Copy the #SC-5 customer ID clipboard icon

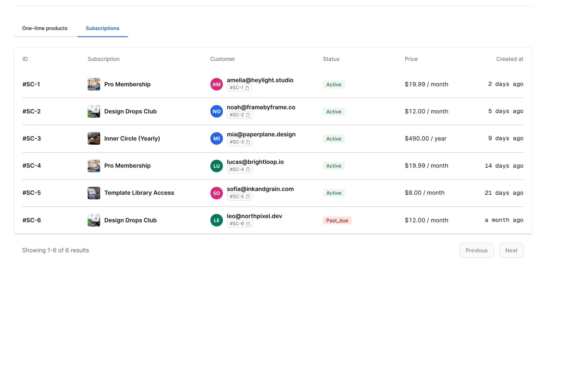coord(248,196)
